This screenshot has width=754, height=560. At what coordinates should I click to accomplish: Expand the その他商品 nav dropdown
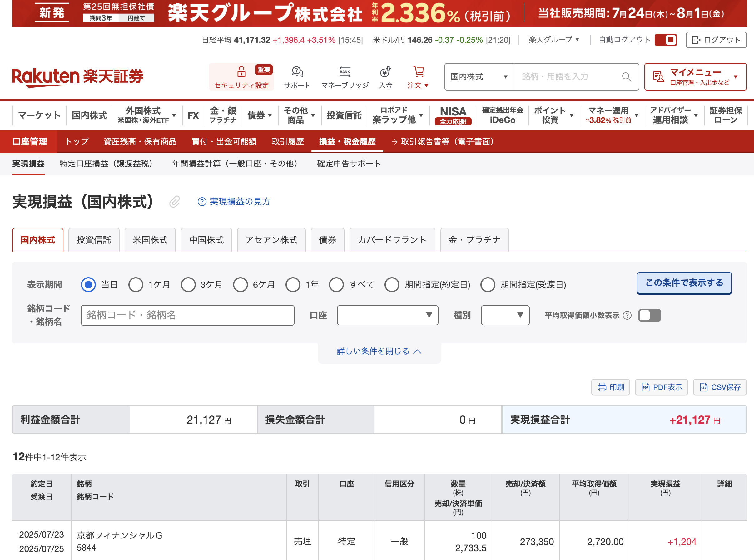299,115
